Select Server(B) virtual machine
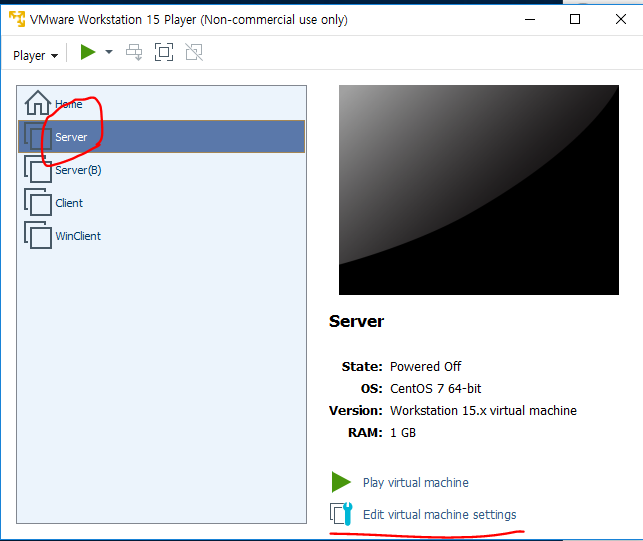The image size is (643, 541). pyautogui.click(x=162, y=170)
